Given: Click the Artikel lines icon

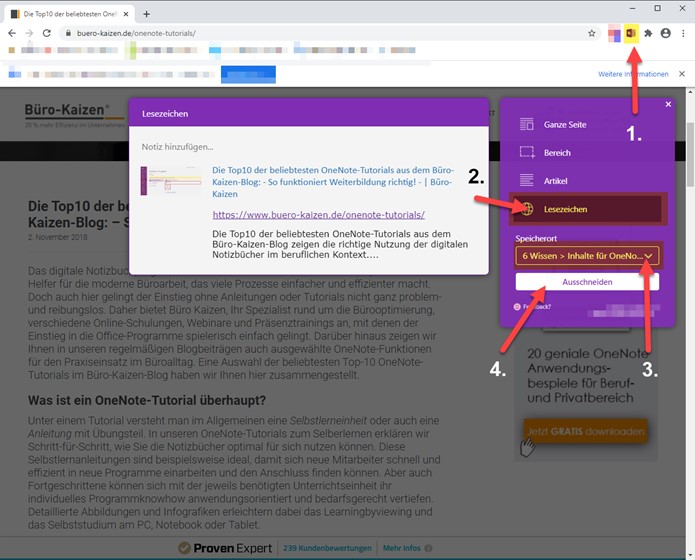Looking at the screenshot, I should (x=527, y=180).
